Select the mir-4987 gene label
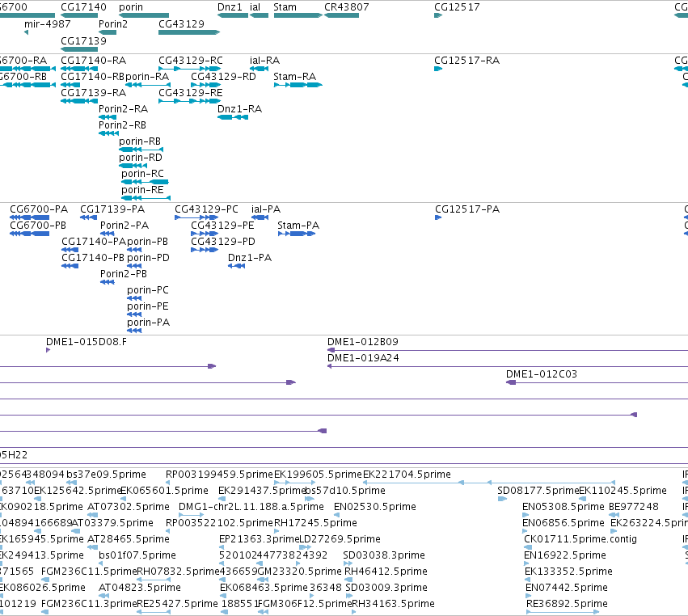Screen dimensions: 688x616 tap(48, 23)
